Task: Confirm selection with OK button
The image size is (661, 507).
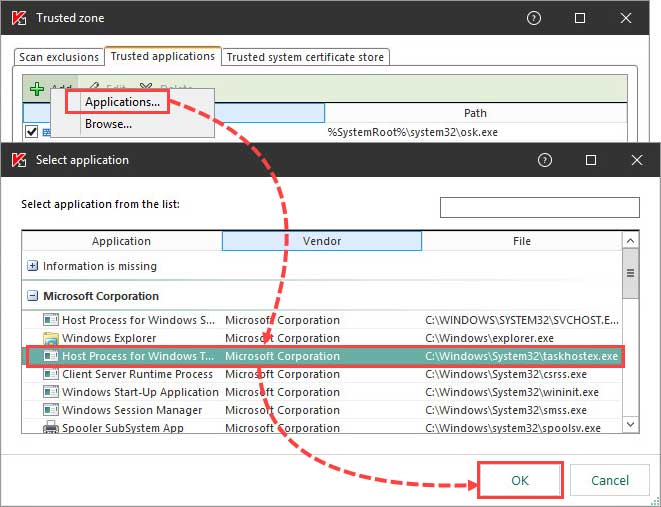Action: tap(520, 480)
